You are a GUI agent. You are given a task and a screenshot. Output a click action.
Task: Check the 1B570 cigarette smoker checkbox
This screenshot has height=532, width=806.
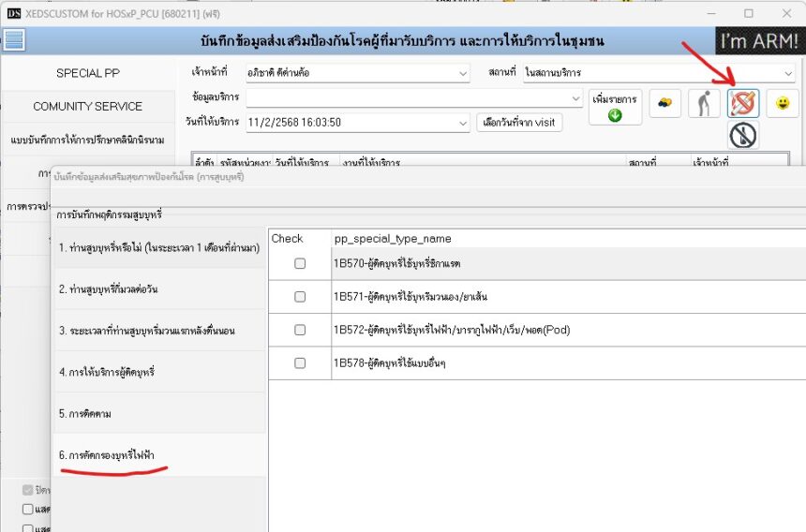pos(300,264)
